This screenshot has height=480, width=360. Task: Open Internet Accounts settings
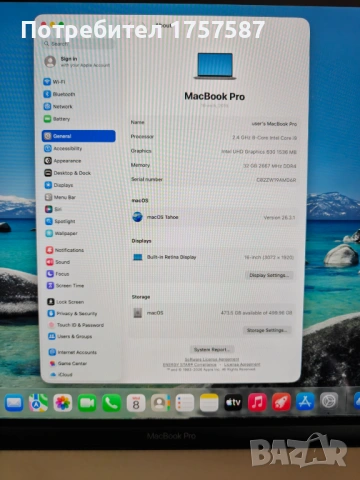click(x=73, y=352)
